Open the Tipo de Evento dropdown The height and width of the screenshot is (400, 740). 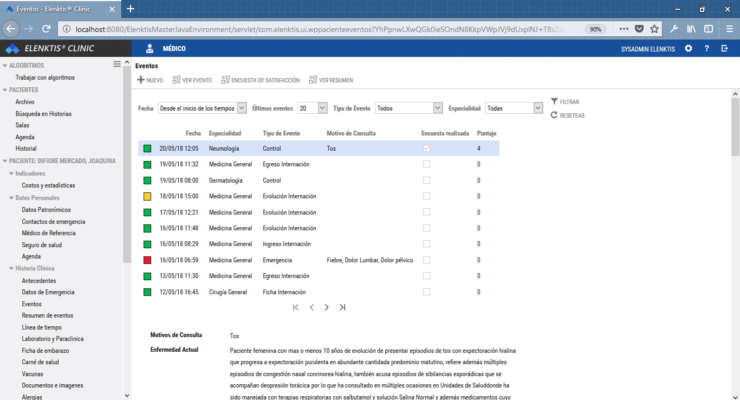pyautogui.click(x=405, y=108)
